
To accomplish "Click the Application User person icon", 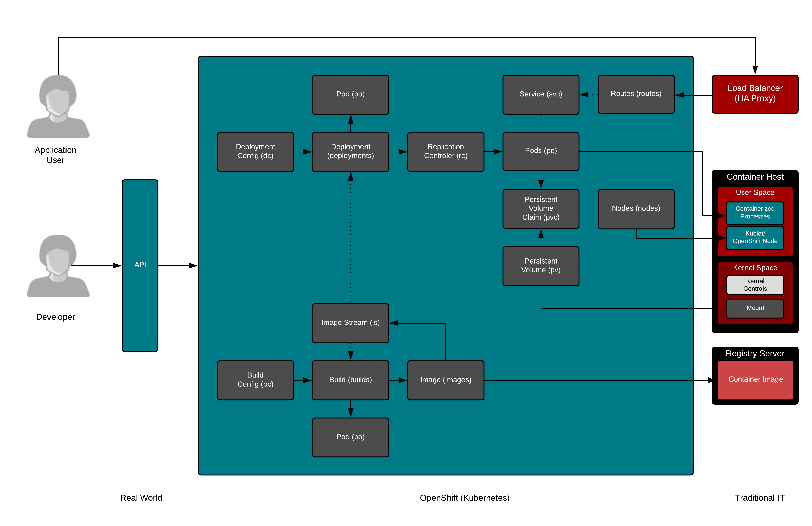I will 58,106.
